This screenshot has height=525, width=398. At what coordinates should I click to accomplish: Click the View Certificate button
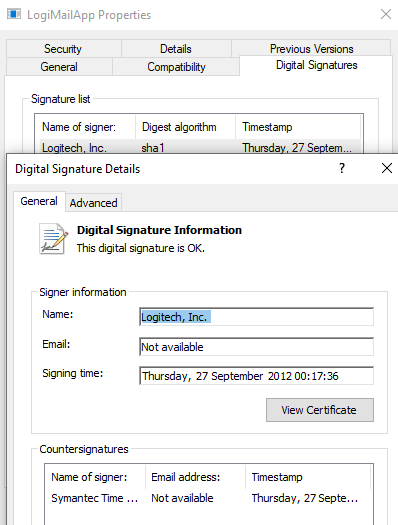coord(320,410)
